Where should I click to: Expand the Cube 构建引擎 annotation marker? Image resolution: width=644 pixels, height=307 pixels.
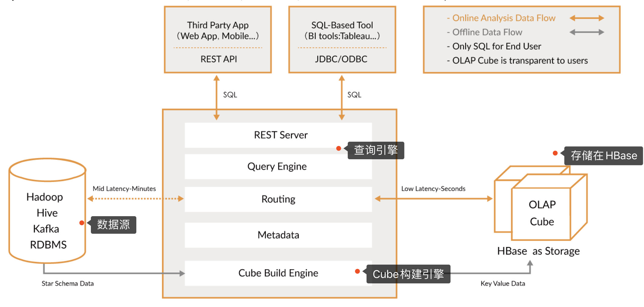357,272
